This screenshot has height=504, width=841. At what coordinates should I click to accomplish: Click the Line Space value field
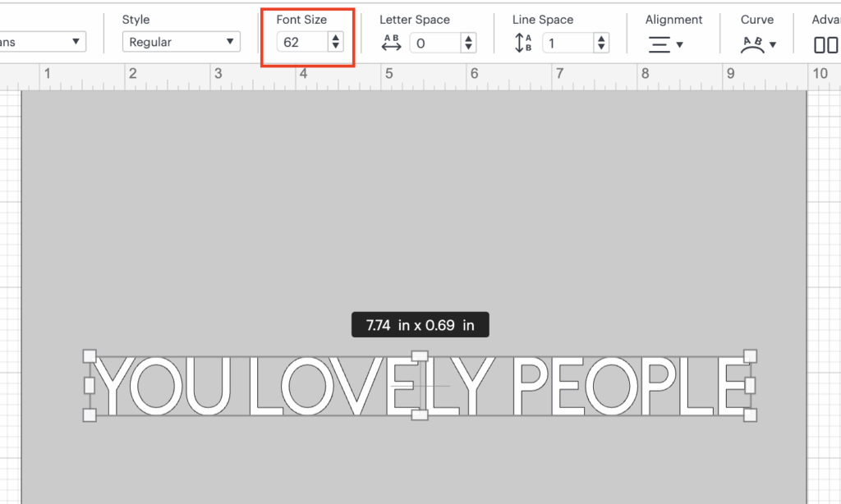[567, 44]
